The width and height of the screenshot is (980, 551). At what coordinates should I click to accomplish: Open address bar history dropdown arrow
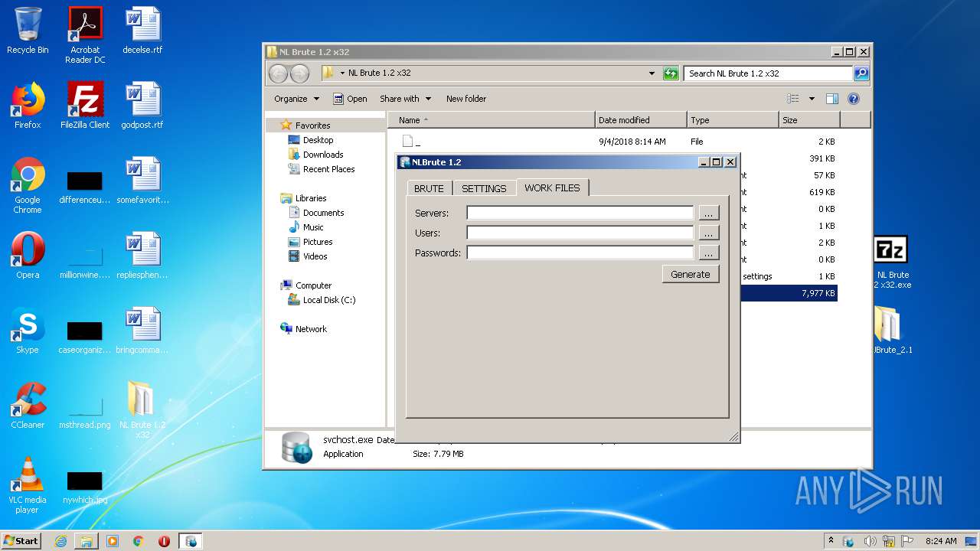click(652, 73)
